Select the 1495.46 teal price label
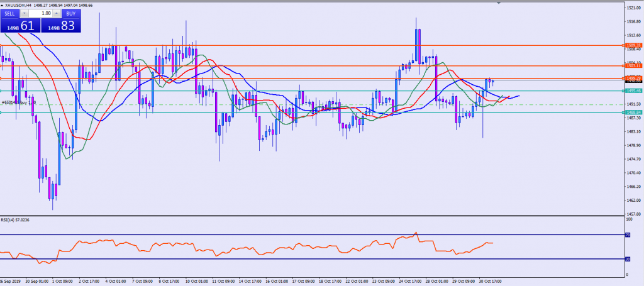 coord(633,91)
